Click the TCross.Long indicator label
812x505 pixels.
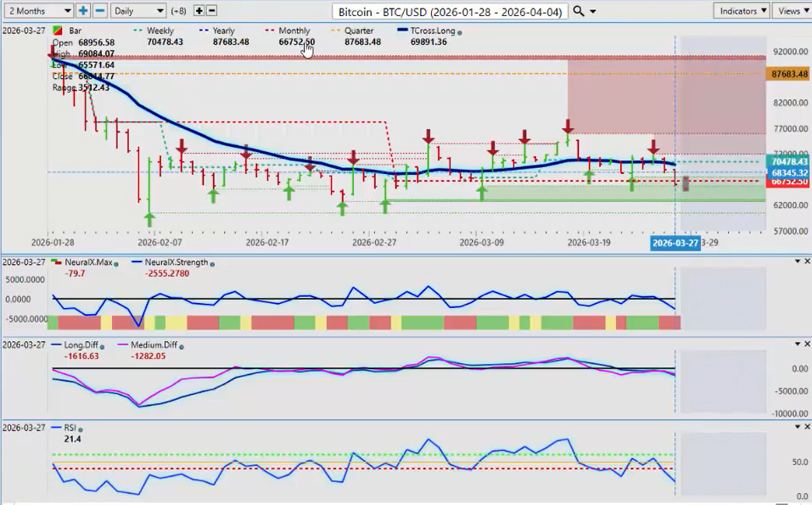(433, 31)
